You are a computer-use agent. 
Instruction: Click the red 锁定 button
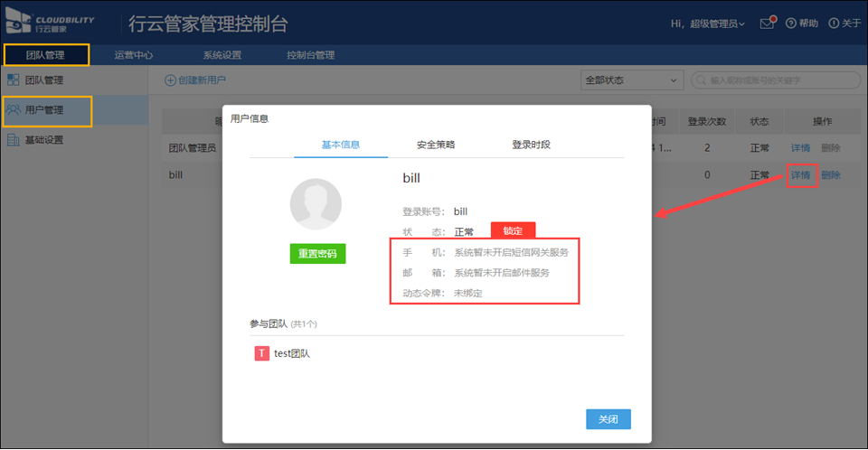513,231
